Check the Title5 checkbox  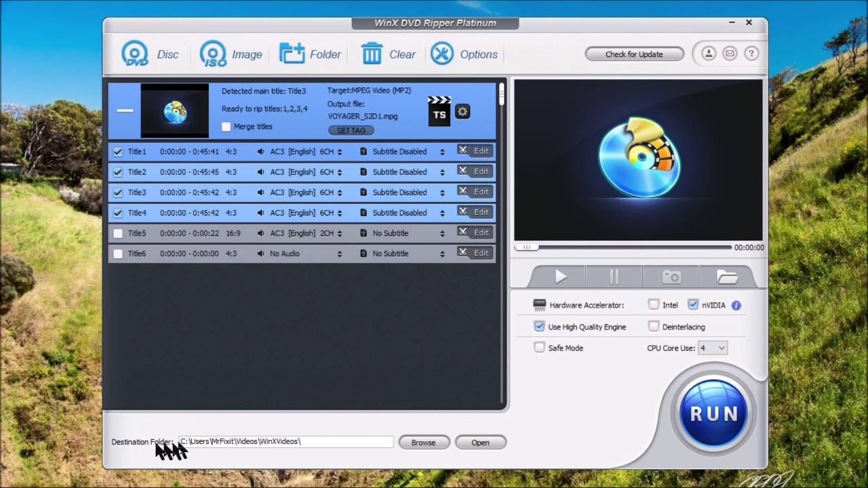click(x=118, y=233)
